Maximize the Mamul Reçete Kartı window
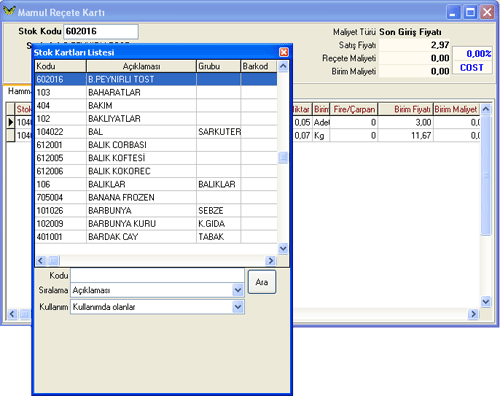 click(470, 13)
